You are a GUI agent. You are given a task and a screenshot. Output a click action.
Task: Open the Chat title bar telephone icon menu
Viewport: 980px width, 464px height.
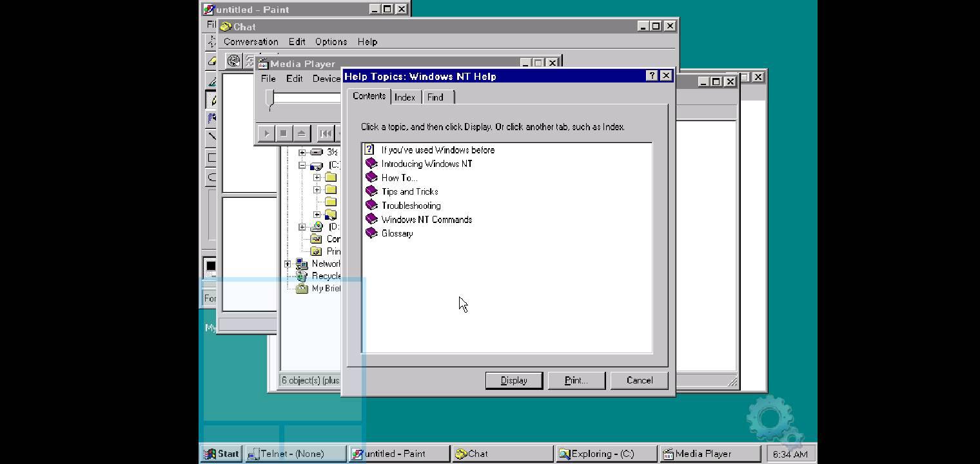tap(226, 26)
